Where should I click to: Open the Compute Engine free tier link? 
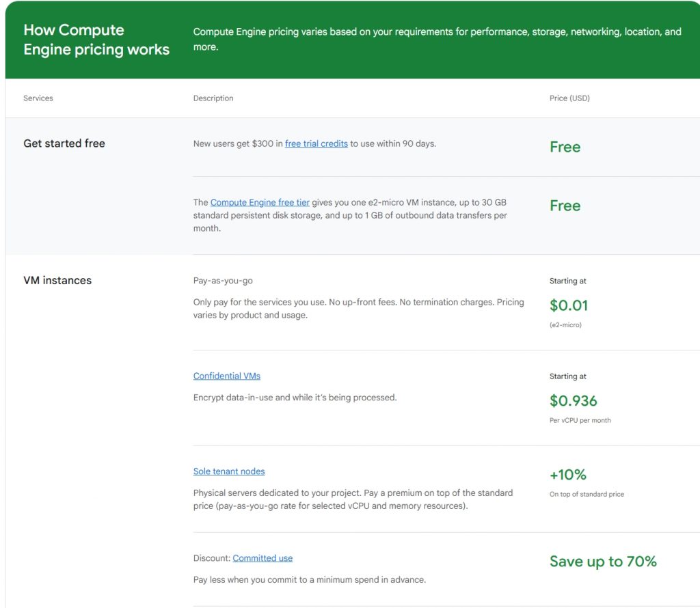click(260, 202)
